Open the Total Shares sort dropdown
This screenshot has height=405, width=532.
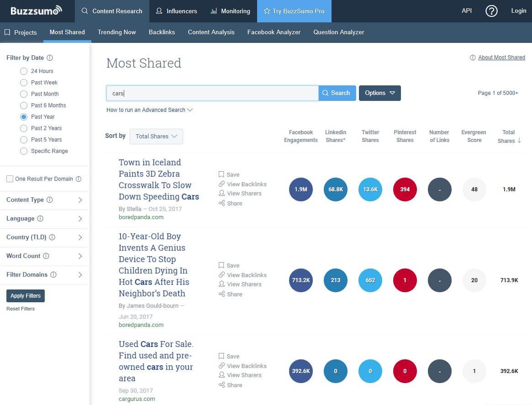pyautogui.click(x=156, y=137)
